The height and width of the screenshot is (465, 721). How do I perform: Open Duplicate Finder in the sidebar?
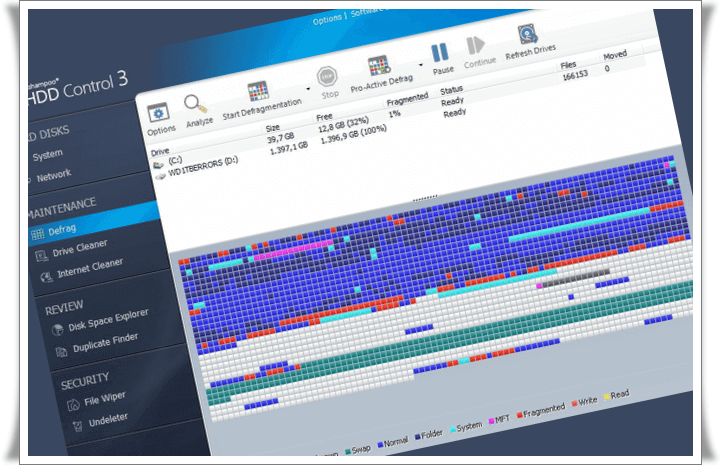105,343
